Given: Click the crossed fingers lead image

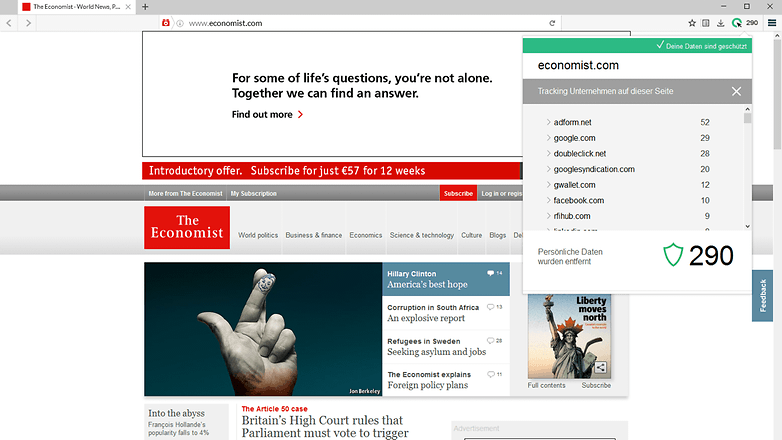Looking at the screenshot, I should 263,329.
